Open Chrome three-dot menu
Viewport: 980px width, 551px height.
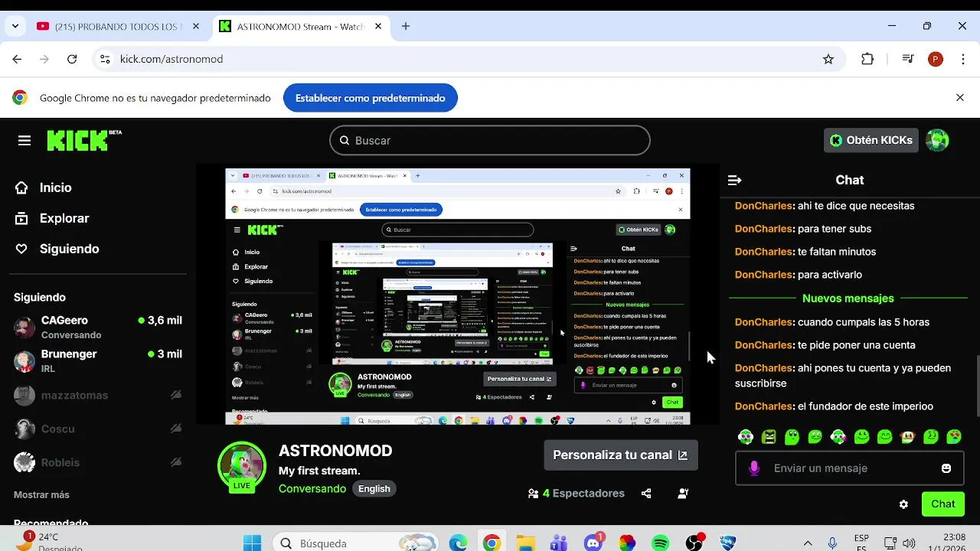pos(963,59)
